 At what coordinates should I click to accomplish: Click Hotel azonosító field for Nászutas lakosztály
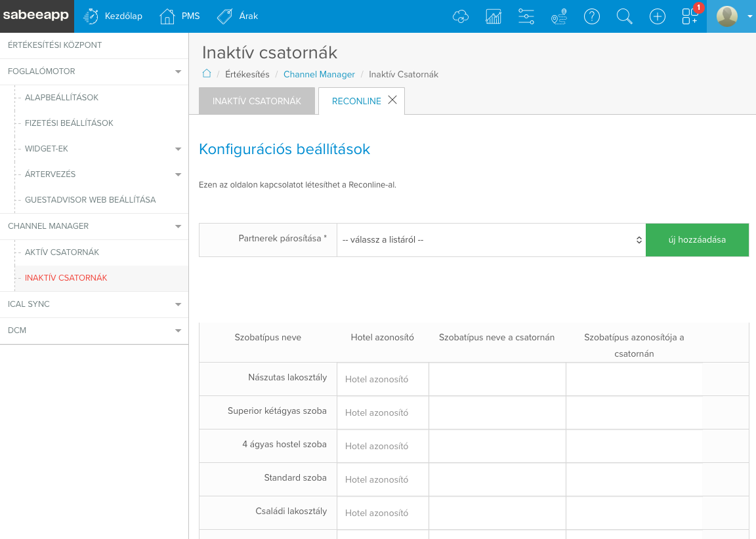coord(383,379)
